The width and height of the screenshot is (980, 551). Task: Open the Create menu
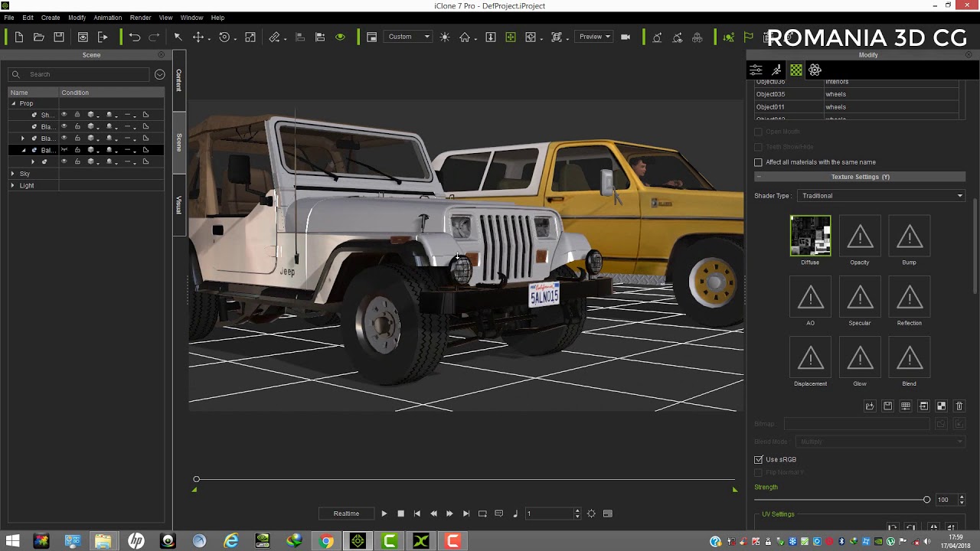pyautogui.click(x=51, y=18)
